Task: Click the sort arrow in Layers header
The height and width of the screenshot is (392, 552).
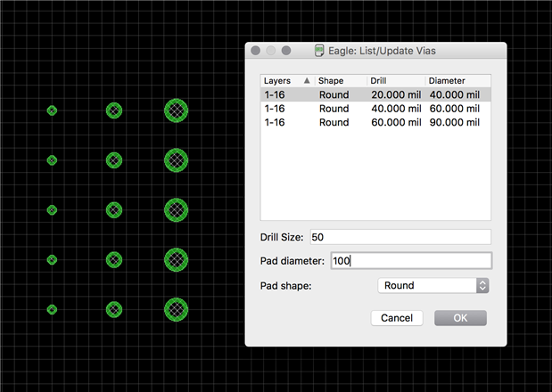Action: (x=307, y=81)
